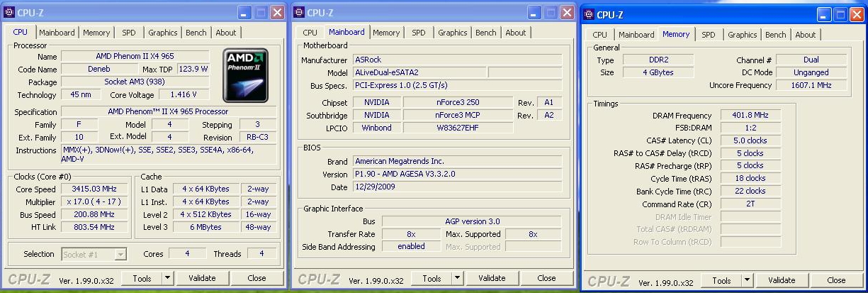This screenshot has height=293, width=868.
Task: Click Tools button in the CPU window
Action: (142, 278)
